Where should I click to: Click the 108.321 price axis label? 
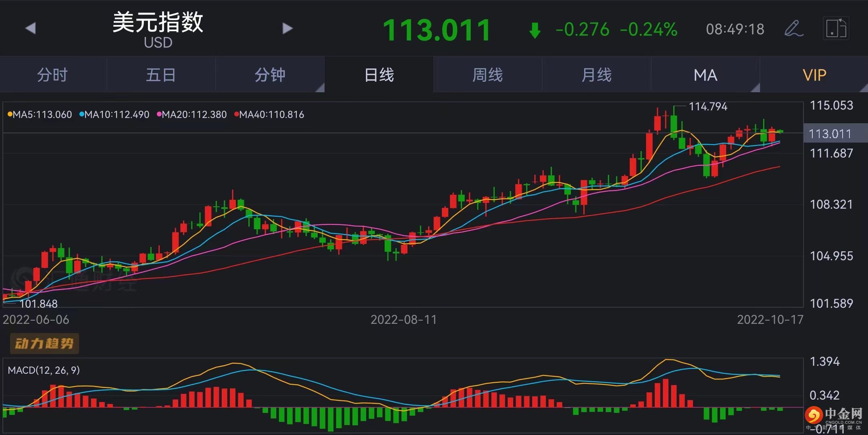click(x=831, y=204)
